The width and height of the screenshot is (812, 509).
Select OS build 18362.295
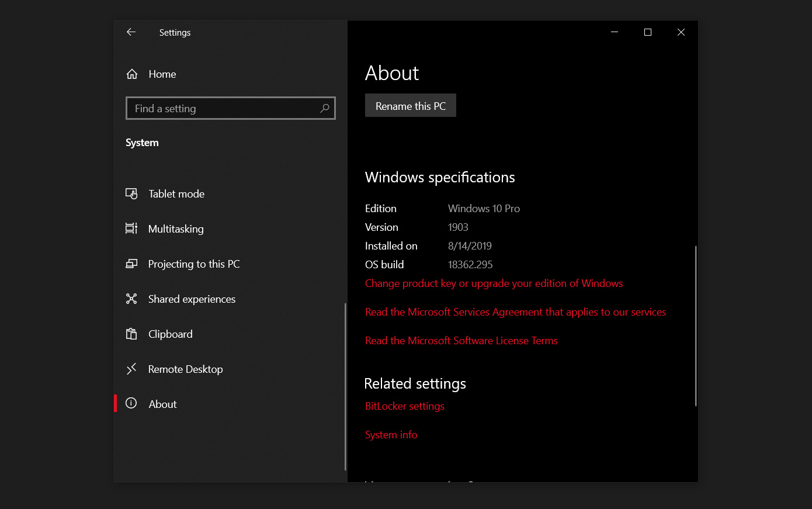tap(470, 265)
